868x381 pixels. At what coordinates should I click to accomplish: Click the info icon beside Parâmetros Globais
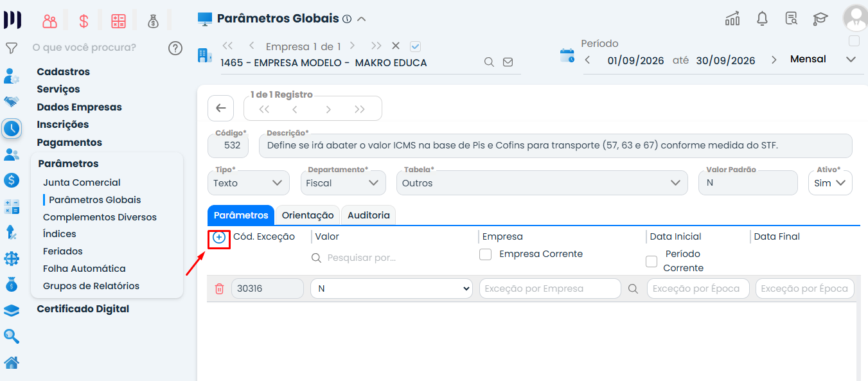347,19
